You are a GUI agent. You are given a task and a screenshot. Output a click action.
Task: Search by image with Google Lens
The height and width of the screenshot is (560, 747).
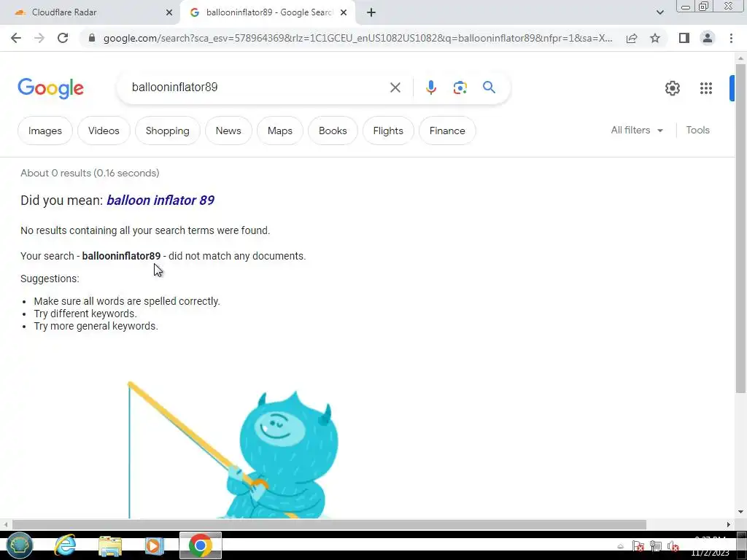(x=460, y=87)
